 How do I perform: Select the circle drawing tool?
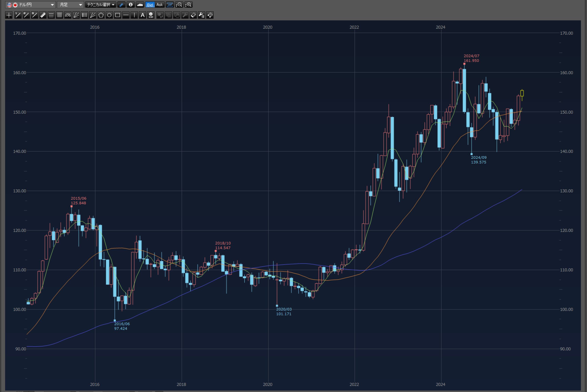pos(109,15)
